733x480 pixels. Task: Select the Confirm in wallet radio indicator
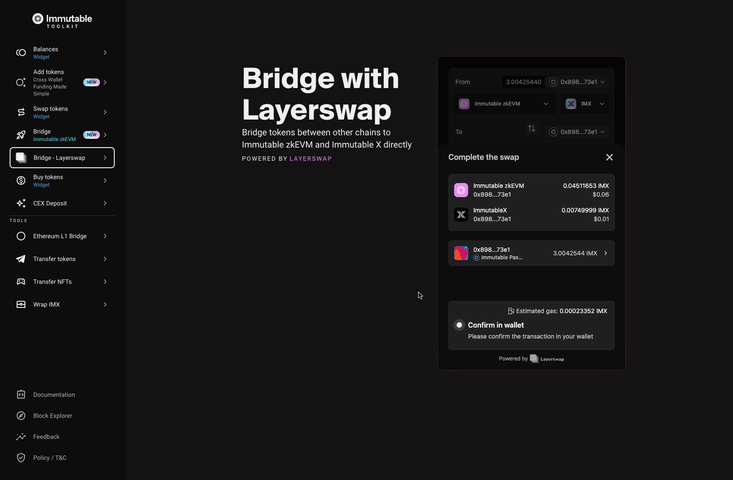459,325
